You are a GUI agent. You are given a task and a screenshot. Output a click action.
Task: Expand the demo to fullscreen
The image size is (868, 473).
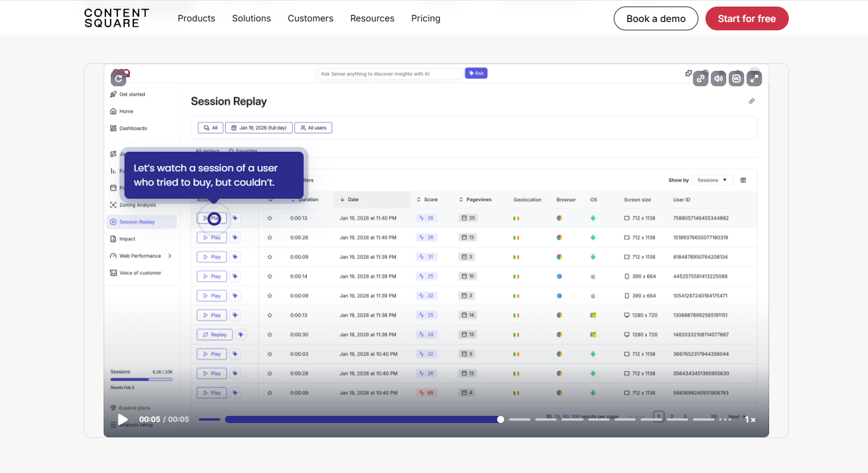coord(754,79)
